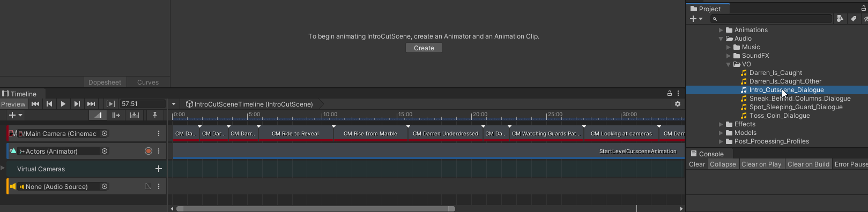Select CM Darren Underdressed clip

(x=446, y=133)
